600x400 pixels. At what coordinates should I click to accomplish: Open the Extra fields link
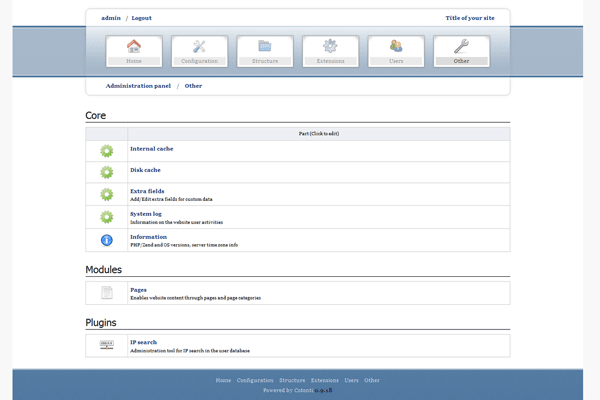[147, 191]
